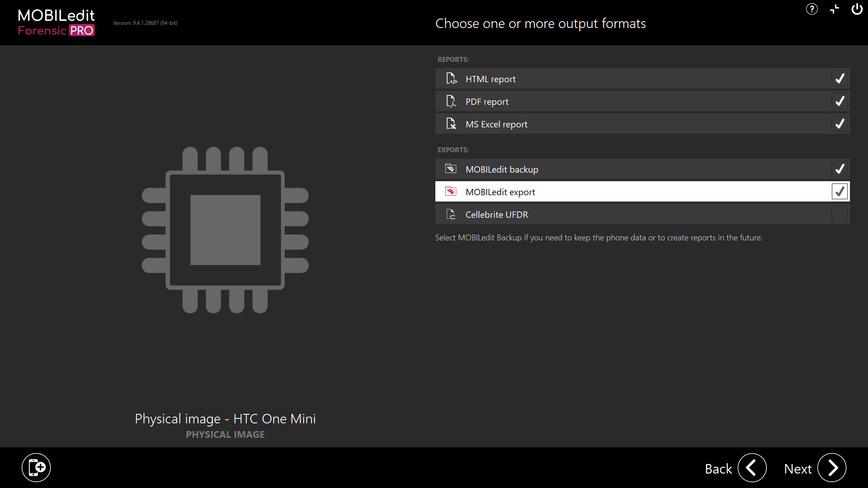Select the MS Excel report format
This screenshot has height=488, width=868.
[x=643, y=124]
